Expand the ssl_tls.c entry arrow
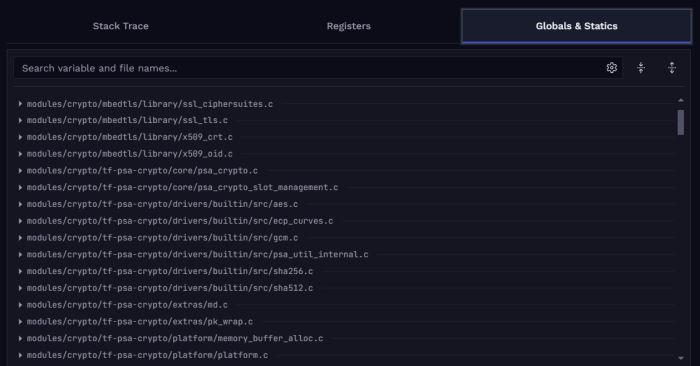Viewport: 700px width, 366px height. pyautogui.click(x=20, y=121)
